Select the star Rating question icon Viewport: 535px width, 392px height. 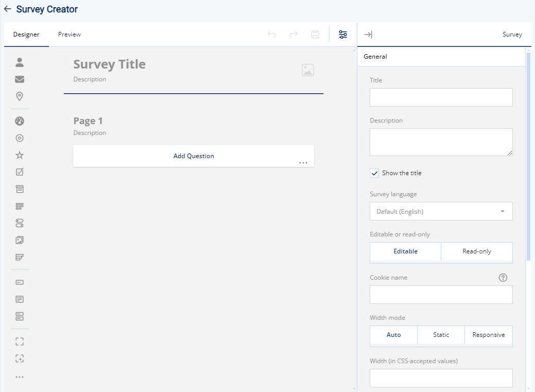point(19,155)
